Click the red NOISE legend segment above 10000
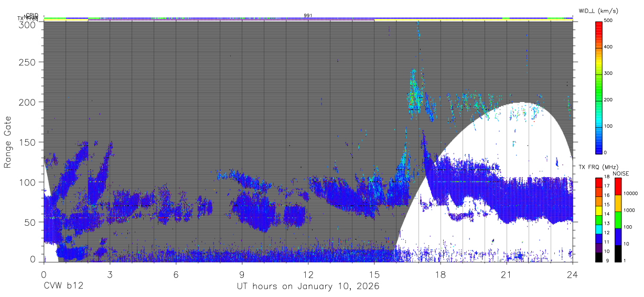 (618, 186)
